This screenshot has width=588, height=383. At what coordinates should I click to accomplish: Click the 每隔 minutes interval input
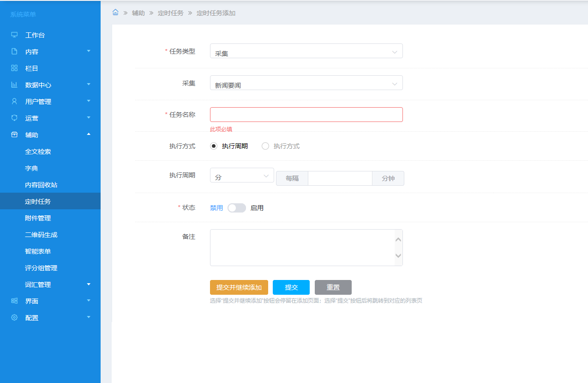[340, 178]
